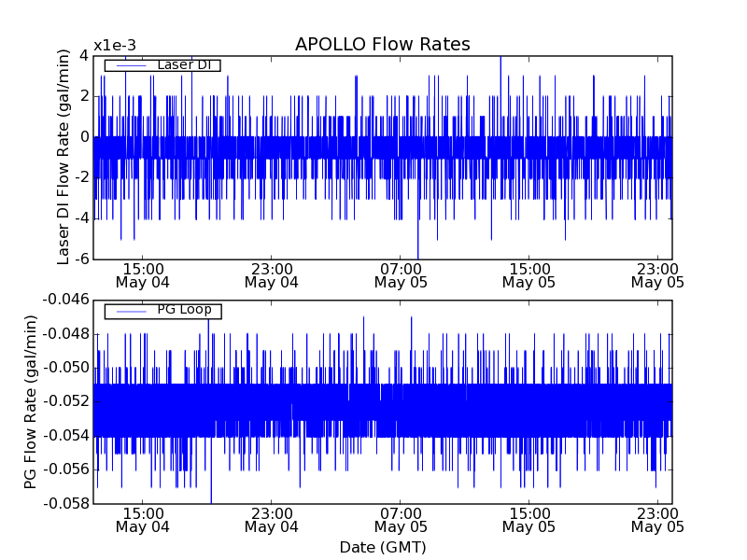
Task: Click 15:00 May 04 tick under top plot
Action: 143,273
